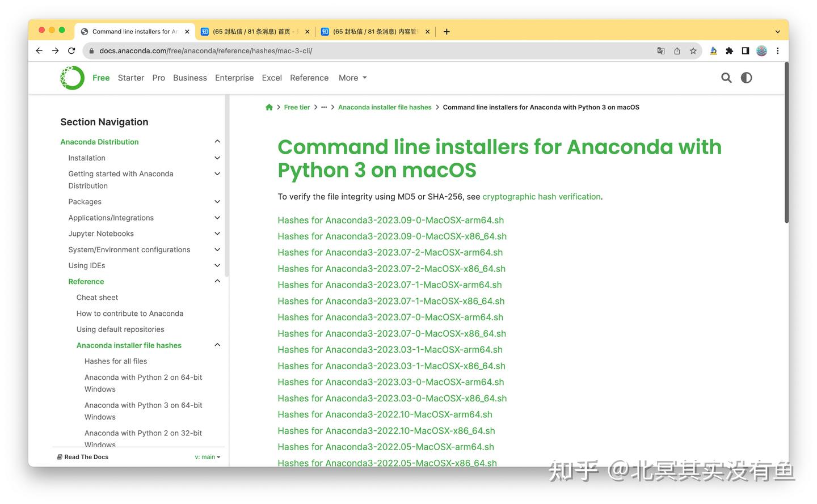
Task: Click the Anaconda logo in the header
Action: click(71, 78)
